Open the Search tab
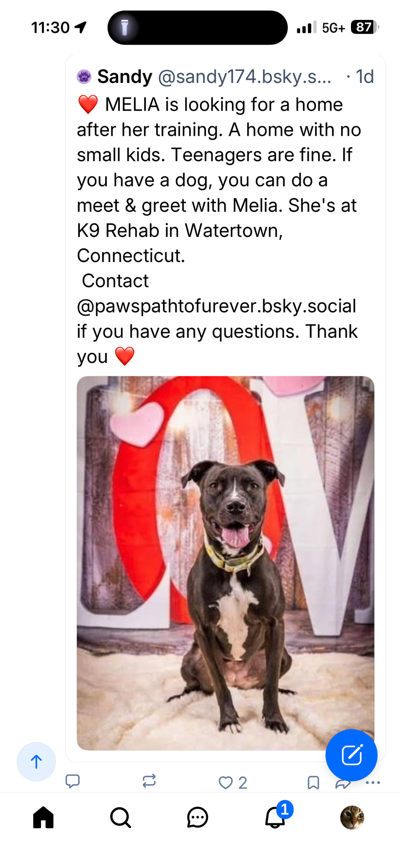Image resolution: width=400 pixels, height=868 pixels. click(120, 818)
